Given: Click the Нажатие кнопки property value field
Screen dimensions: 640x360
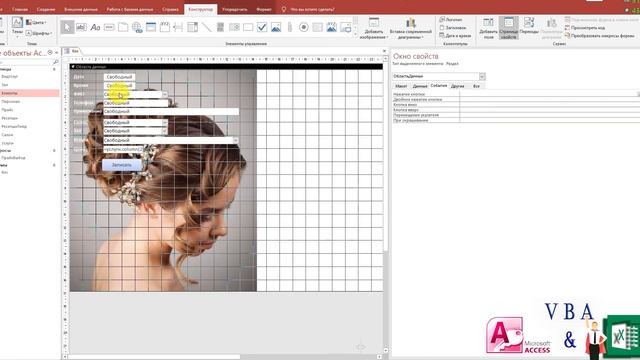Looking at the screenshot, I should 549,94.
